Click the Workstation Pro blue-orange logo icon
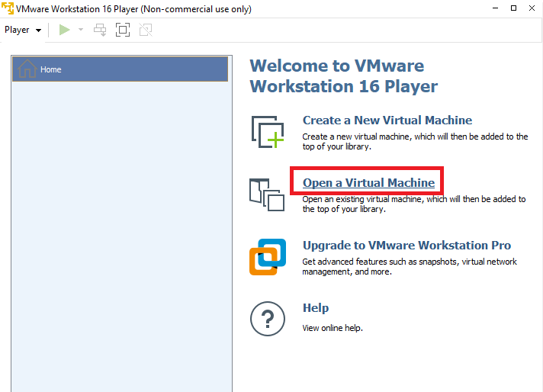The width and height of the screenshot is (543, 392). click(268, 257)
